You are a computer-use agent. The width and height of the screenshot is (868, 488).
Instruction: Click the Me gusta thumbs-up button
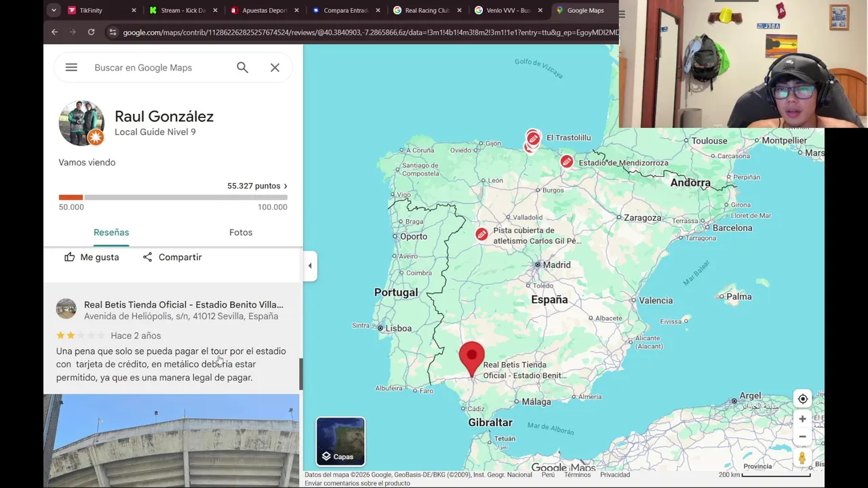coord(92,257)
